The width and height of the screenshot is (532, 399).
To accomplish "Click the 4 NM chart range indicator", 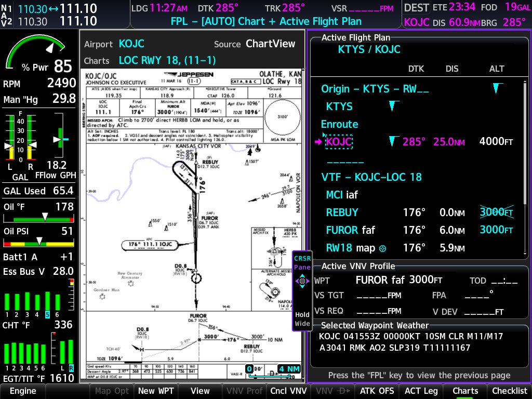I will (x=288, y=369).
